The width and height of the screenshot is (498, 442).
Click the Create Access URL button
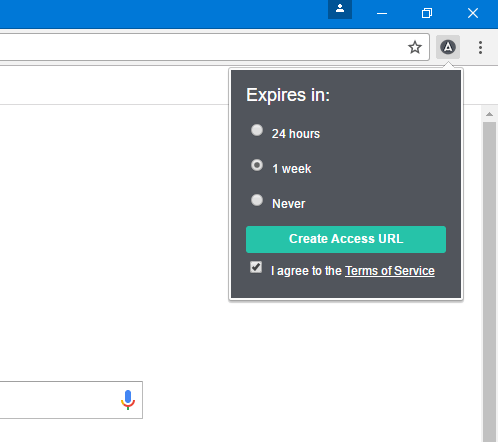click(x=346, y=239)
